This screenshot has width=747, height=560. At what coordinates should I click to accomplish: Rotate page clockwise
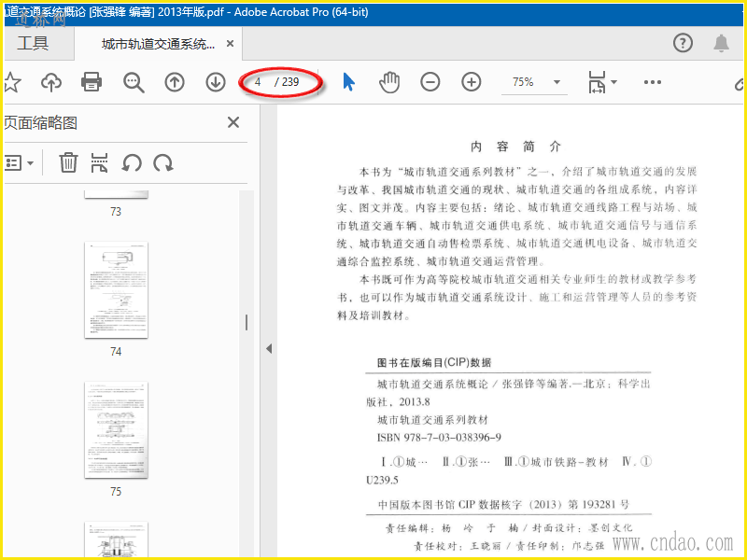tap(162, 162)
